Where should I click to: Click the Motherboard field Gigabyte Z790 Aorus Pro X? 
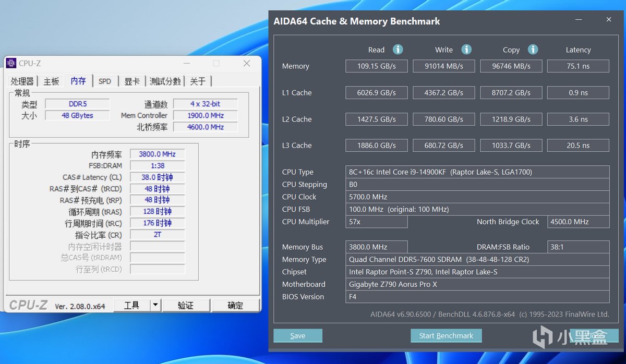477,284
